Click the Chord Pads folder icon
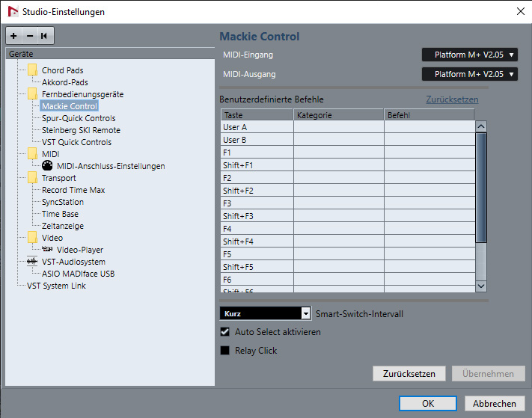 32,70
